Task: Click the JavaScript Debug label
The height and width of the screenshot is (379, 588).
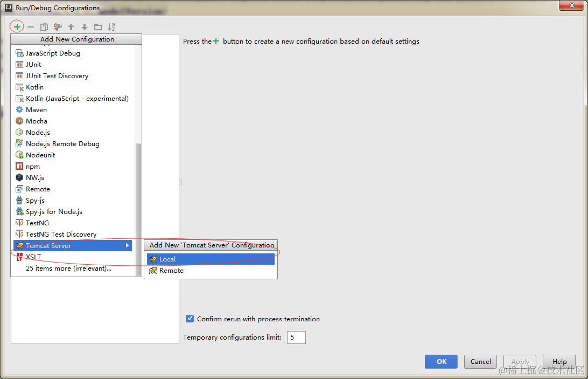Action: point(53,53)
